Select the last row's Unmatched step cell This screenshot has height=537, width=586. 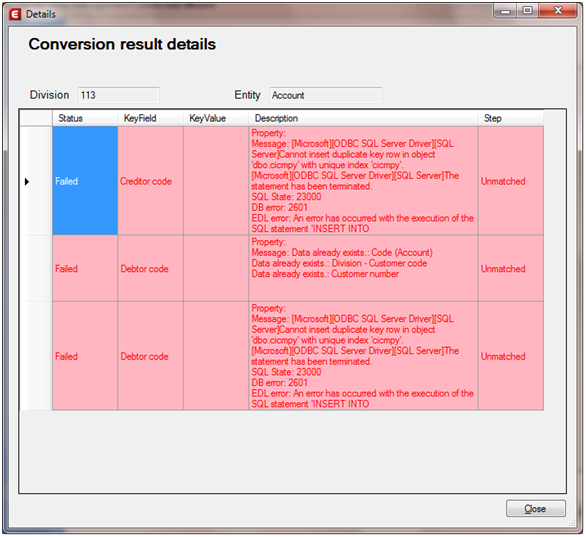tap(511, 356)
